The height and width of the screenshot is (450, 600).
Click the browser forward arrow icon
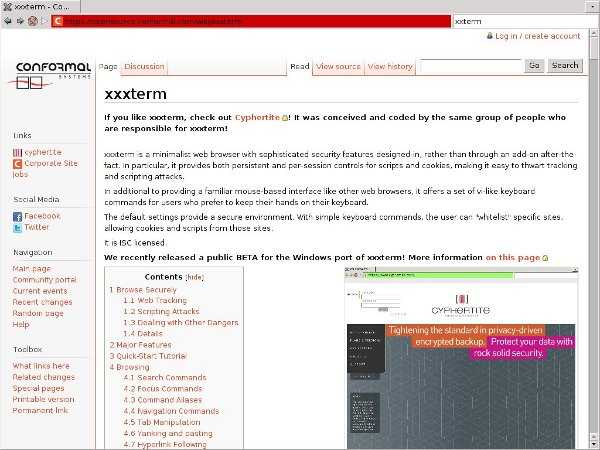(20, 21)
